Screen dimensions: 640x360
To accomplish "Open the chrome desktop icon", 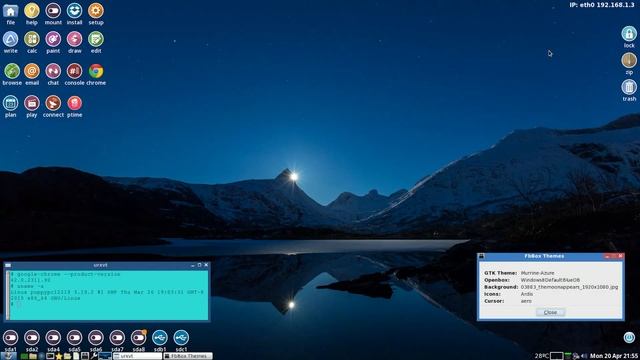I will pos(96,71).
